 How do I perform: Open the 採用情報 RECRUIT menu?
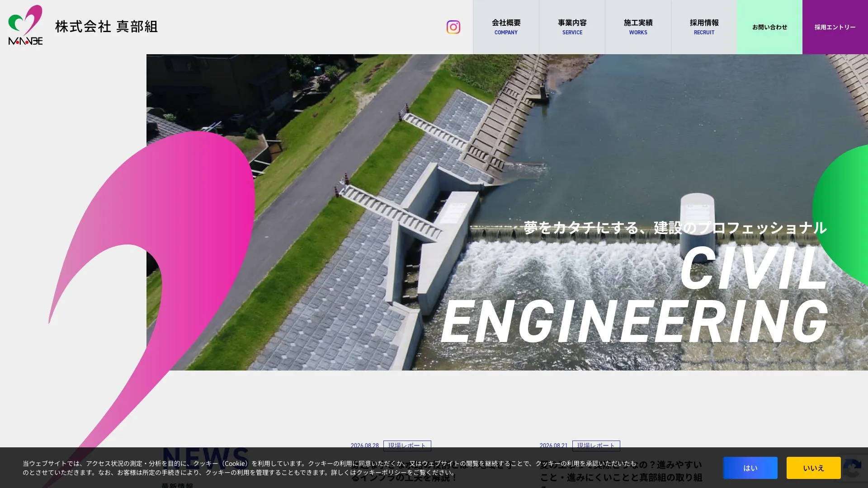tap(704, 27)
